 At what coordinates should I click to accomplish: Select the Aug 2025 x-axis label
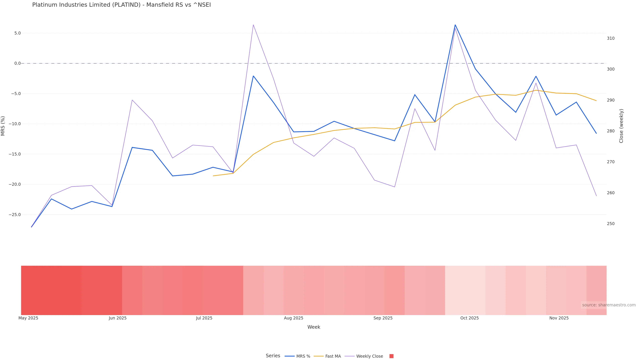293,318
